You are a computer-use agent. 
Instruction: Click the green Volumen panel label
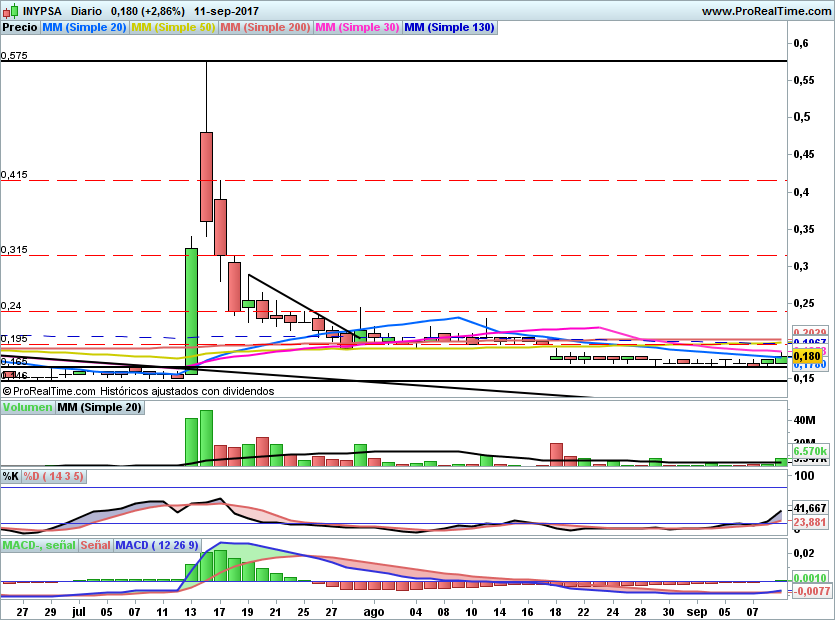[x=27, y=408]
